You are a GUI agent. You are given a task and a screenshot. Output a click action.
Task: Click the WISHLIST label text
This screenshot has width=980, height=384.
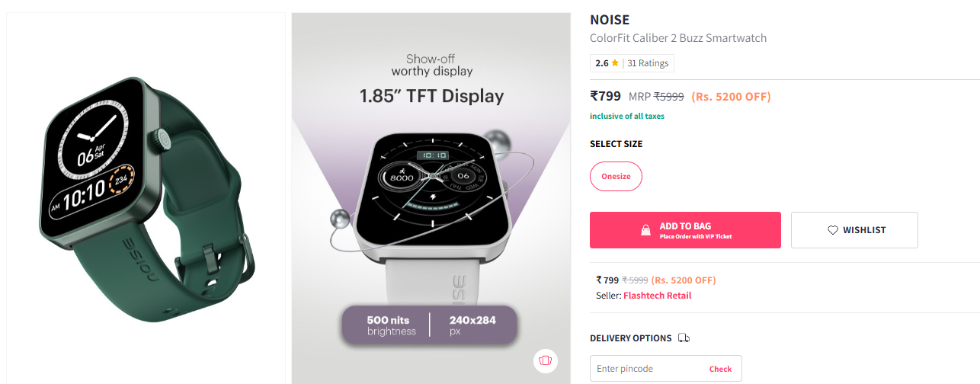pyautogui.click(x=864, y=230)
